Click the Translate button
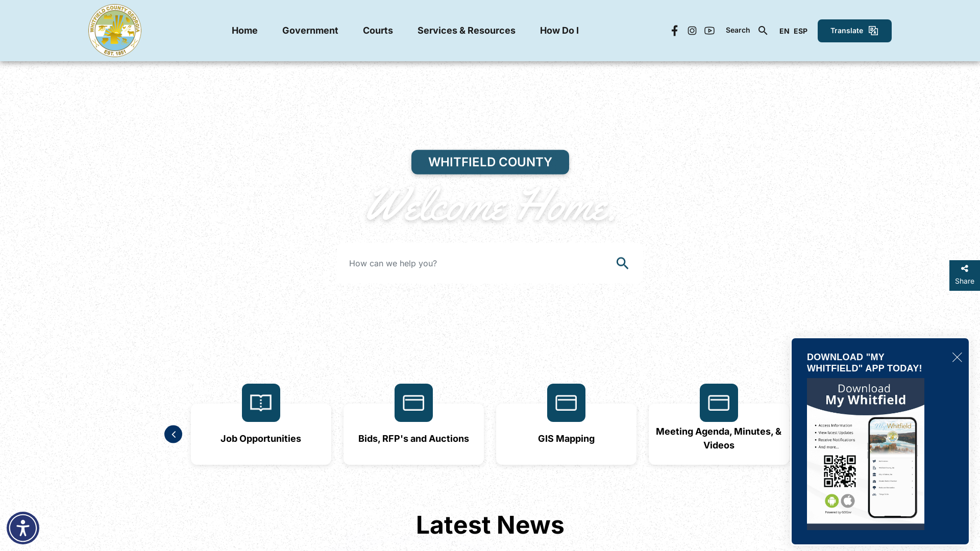 pyautogui.click(x=854, y=30)
